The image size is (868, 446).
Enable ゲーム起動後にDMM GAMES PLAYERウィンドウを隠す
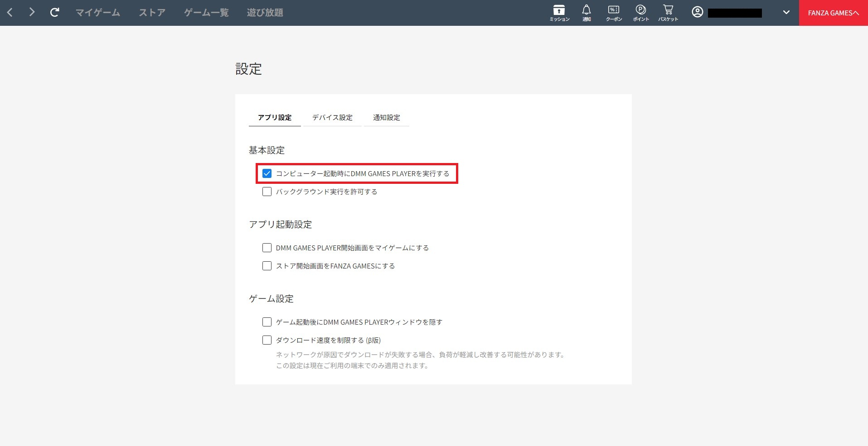pos(267,322)
